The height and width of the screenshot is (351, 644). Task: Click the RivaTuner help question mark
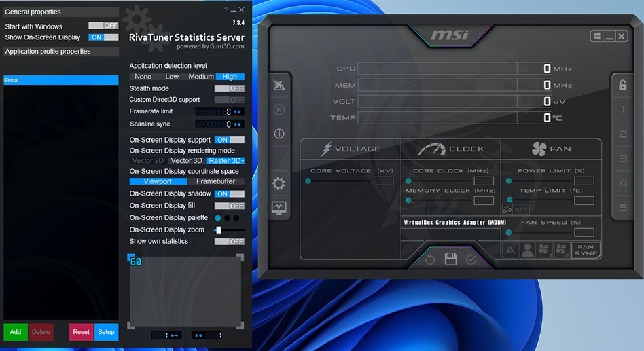click(226, 10)
